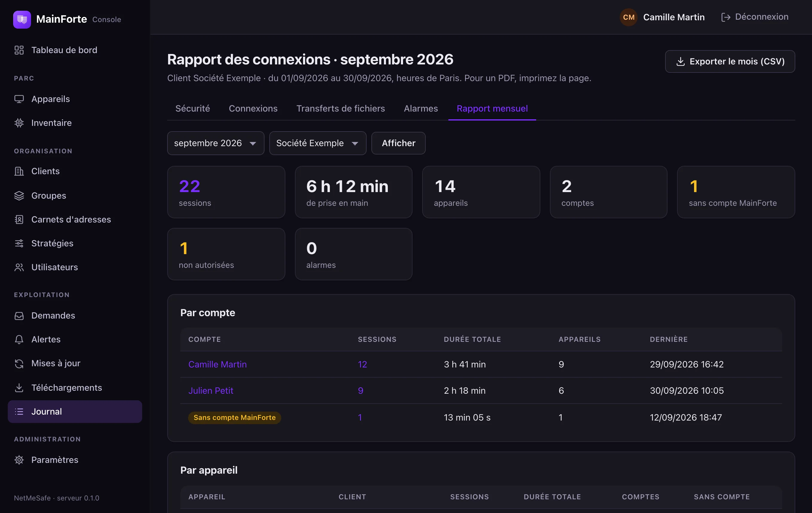Click the Appareils monitor icon
Viewport: 812px width, 513px height.
(19, 99)
